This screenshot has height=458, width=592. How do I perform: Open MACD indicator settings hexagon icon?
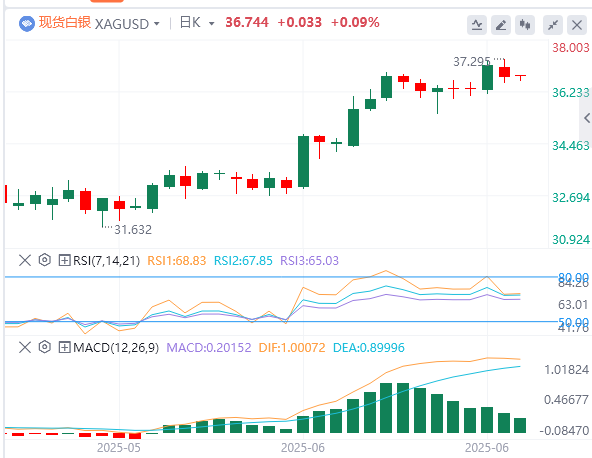point(45,347)
